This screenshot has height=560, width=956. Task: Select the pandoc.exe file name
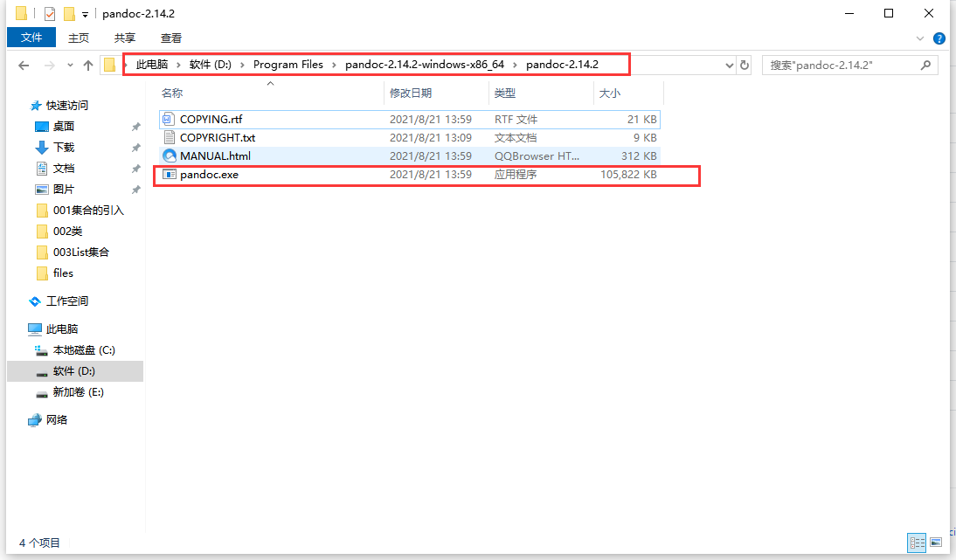click(x=209, y=174)
